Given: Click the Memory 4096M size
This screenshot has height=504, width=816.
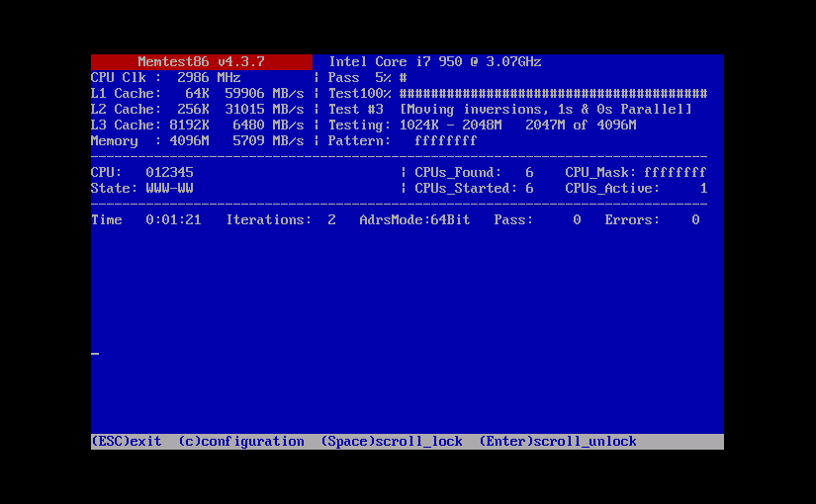Looking at the screenshot, I should [x=189, y=141].
